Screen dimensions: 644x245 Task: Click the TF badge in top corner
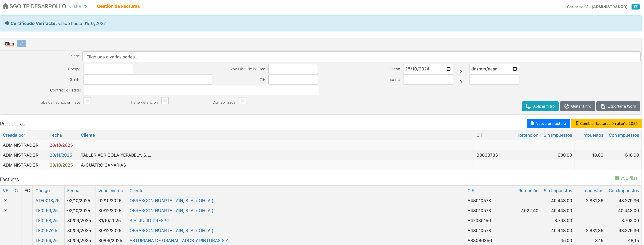tap(635, 7)
